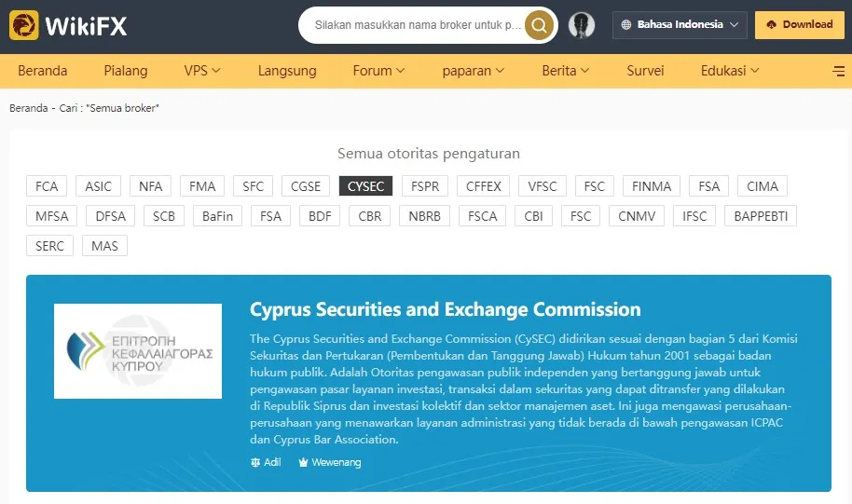Click the Beranda breadcrumb link

tap(28, 108)
